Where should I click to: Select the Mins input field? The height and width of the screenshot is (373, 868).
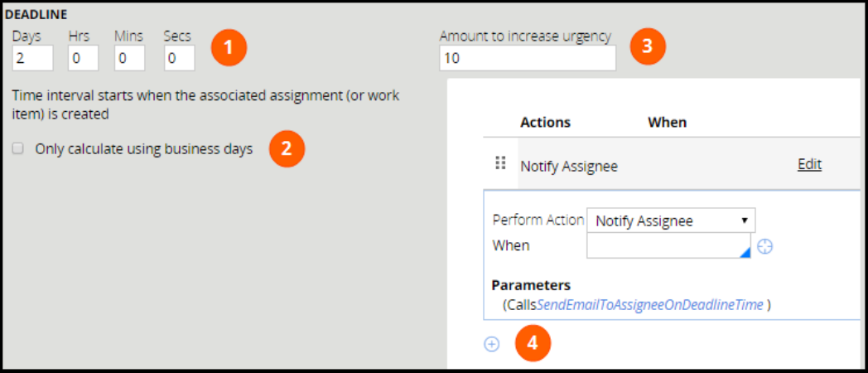coord(130,58)
